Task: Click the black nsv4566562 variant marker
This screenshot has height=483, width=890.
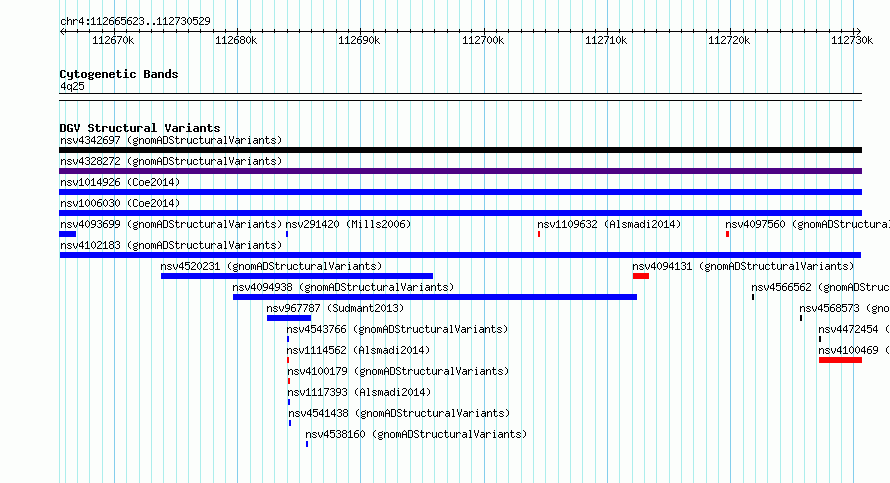Action: (x=753, y=297)
